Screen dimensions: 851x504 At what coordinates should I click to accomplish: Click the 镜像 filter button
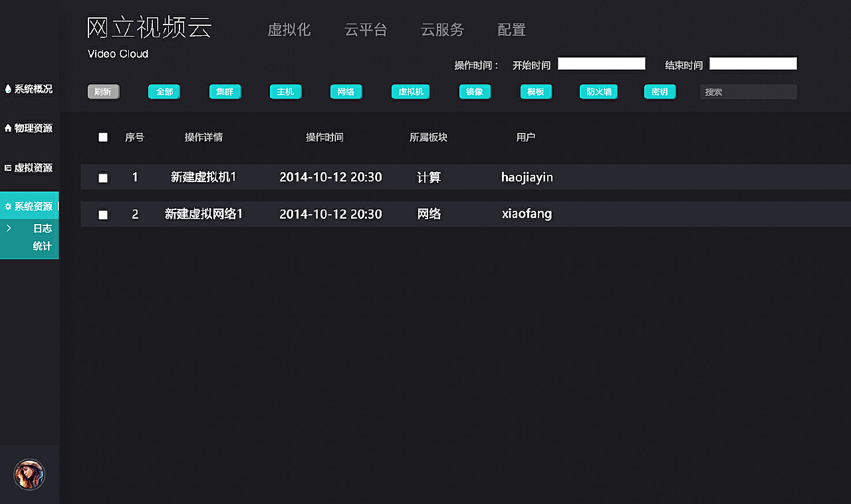[475, 92]
